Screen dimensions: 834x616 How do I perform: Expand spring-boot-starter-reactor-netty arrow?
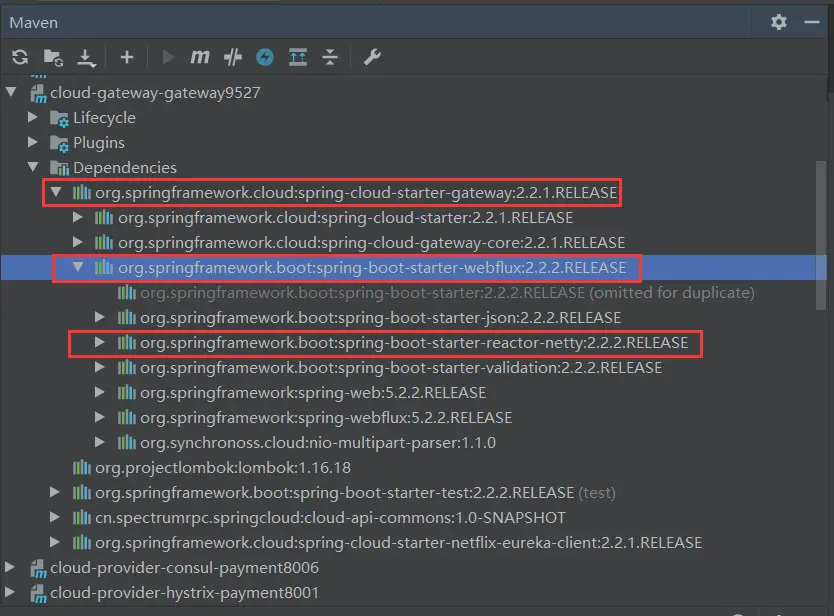(99, 342)
